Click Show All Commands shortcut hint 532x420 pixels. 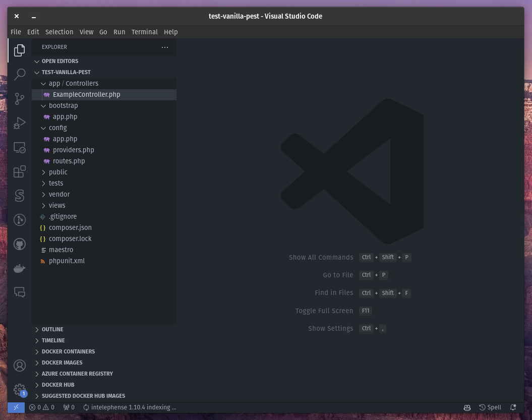click(350, 257)
